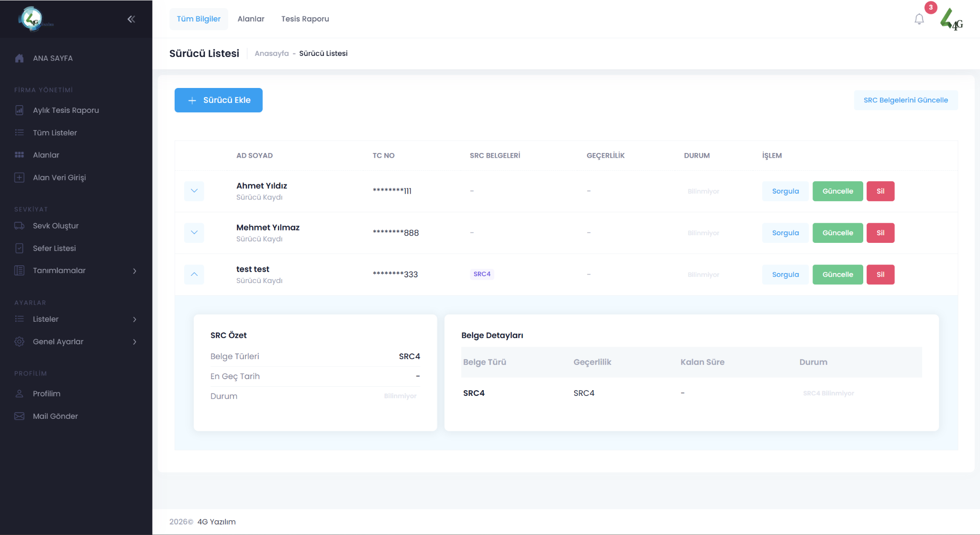Click the Belge Detayları heading
Screen dimensions: 980x535
[x=492, y=335]
